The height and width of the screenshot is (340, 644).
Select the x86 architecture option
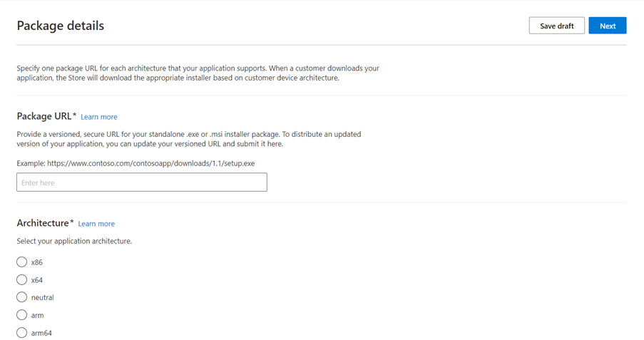[22, 262]
